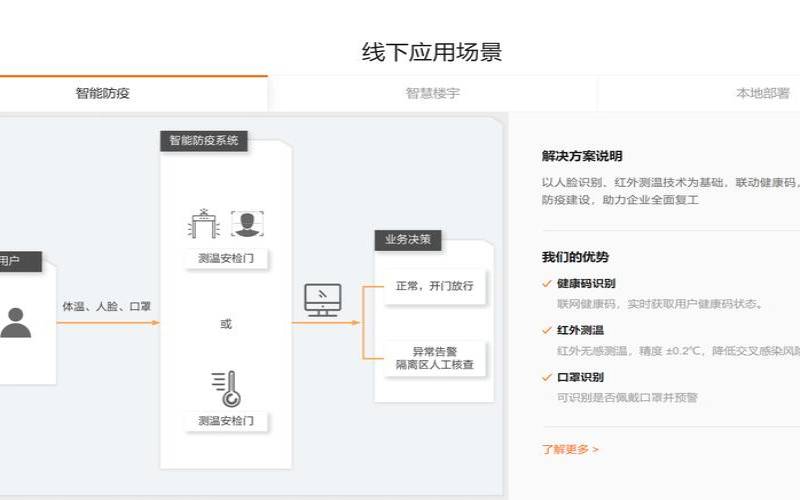
Task: Click the 正常，开门放行 box
Action: click(434, 286)
